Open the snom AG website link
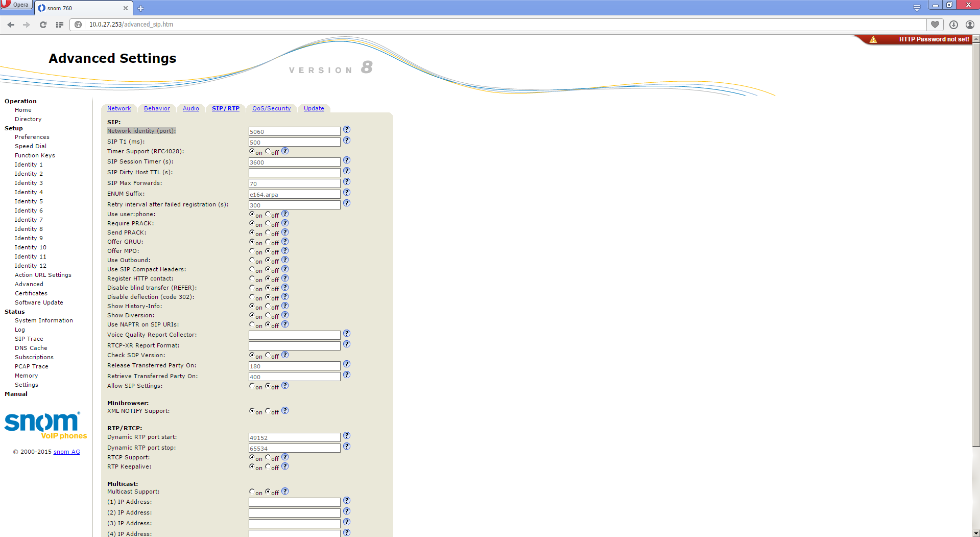The image size is (980, 537). 67,452
